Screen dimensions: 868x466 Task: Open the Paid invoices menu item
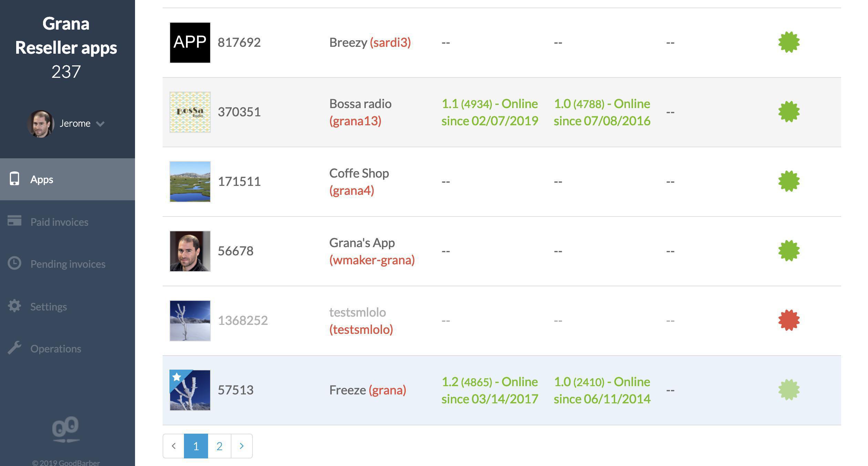click(x=59, y=222)
